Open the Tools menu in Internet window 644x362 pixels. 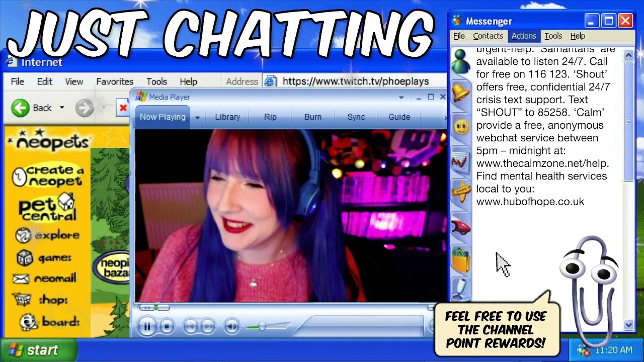coord(156,81)
